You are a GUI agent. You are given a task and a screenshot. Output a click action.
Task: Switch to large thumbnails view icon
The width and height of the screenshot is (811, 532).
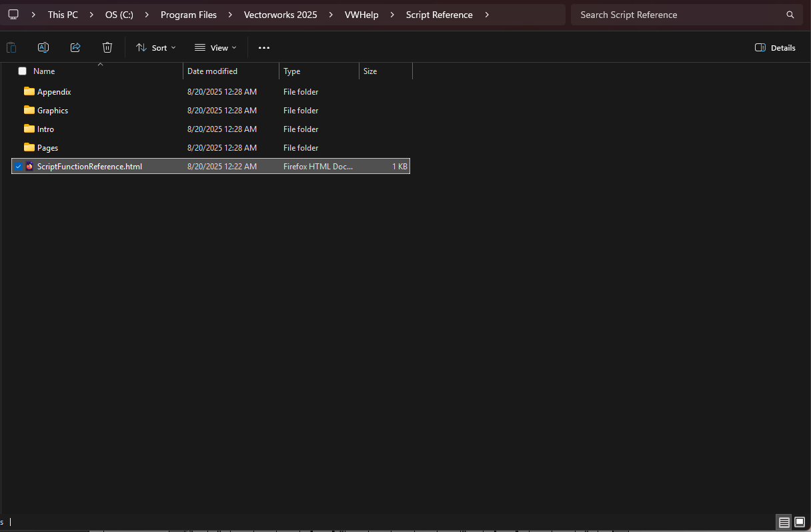tap(800, 522)
